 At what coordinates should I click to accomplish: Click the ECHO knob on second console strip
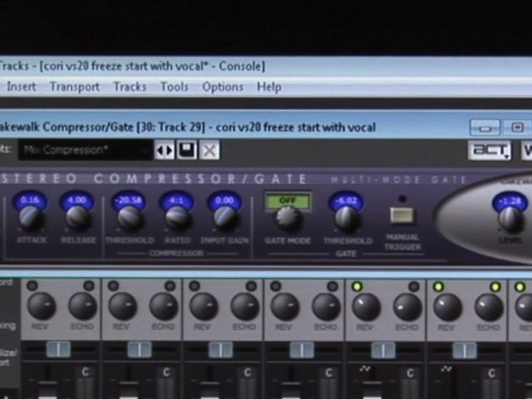163,306
